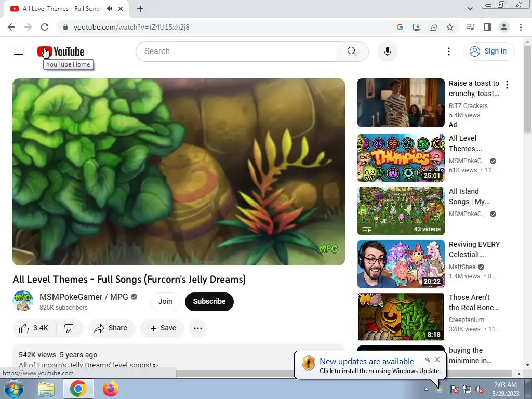This screenshot has height=399, width=532.
Task: Click 'All Island Songs | My...' title
Action: coord(469,196)
